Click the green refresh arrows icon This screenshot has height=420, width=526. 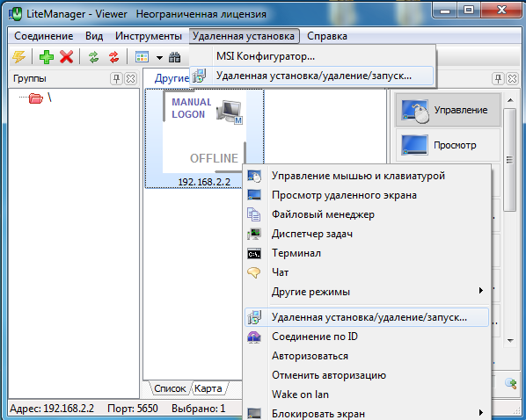point(93,57)
